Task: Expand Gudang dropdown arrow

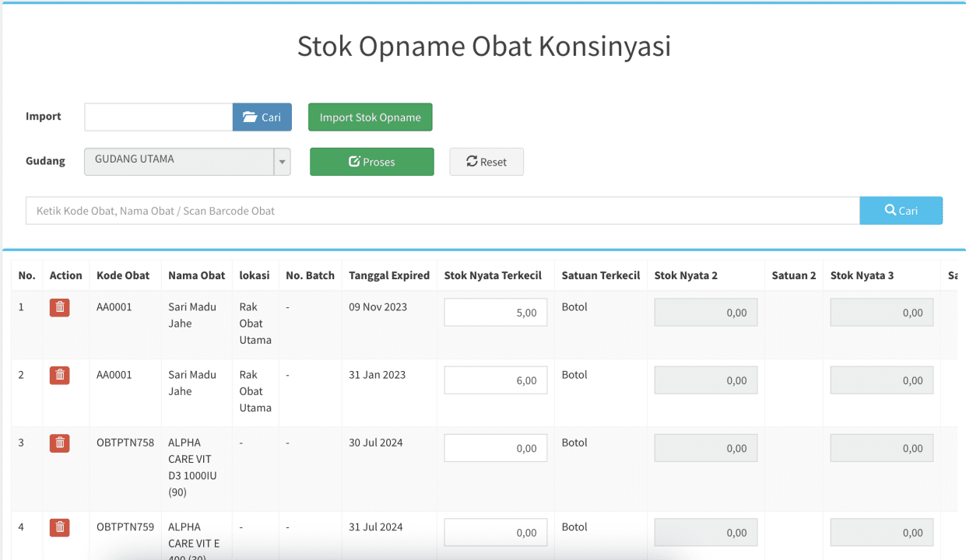Action: (x=283, y=162)
